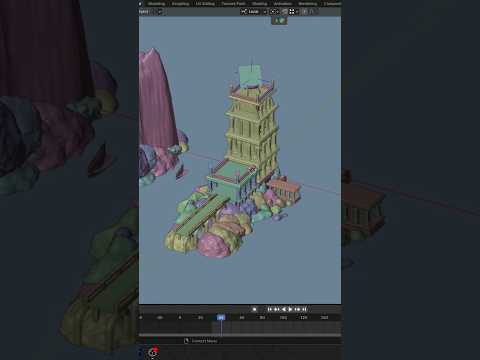The width and height of the screenshot is (480, 360).
Task: Click frame 100 on timeline ruler
Action: point(283,318)
